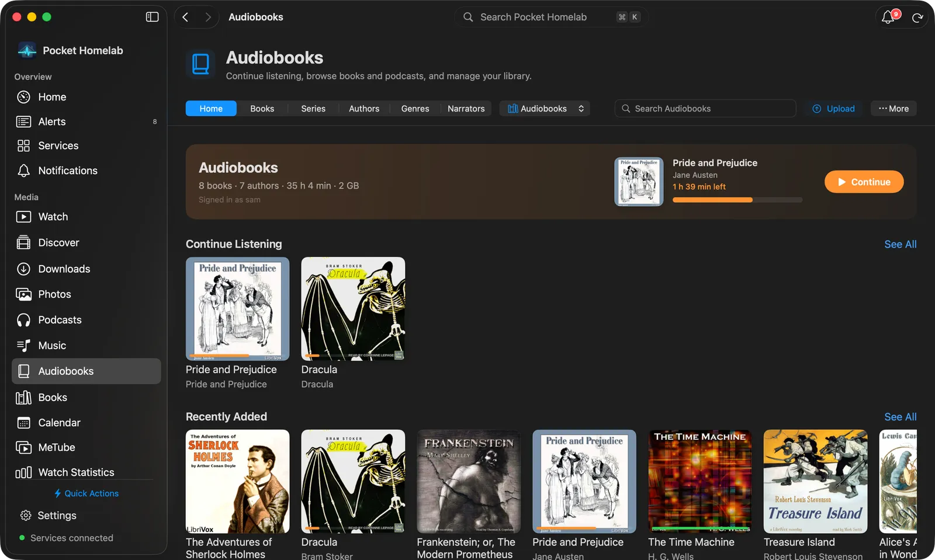935x560 pixels.
Task: See All in Continue Listening
Action: click(900, 244)
